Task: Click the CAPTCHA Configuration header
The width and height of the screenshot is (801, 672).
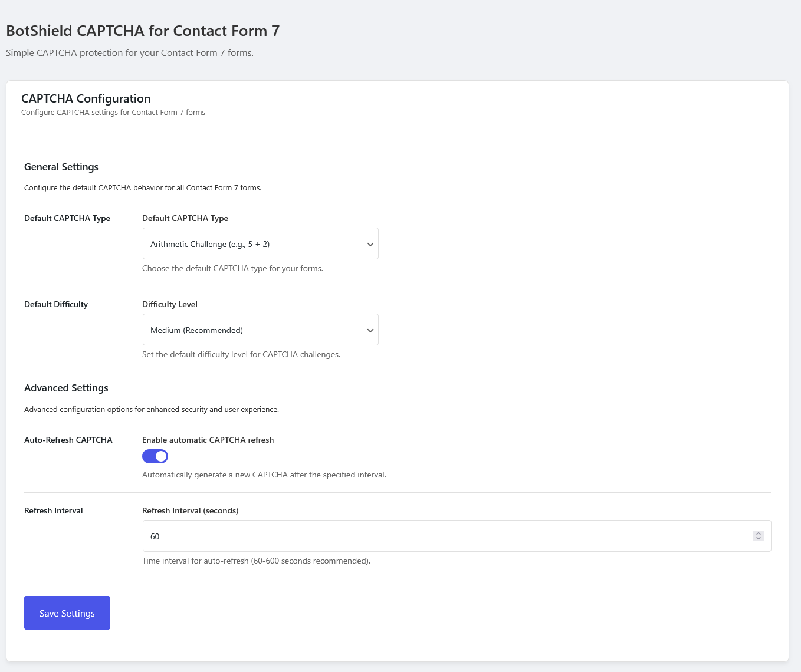Action: click(86, 98)
